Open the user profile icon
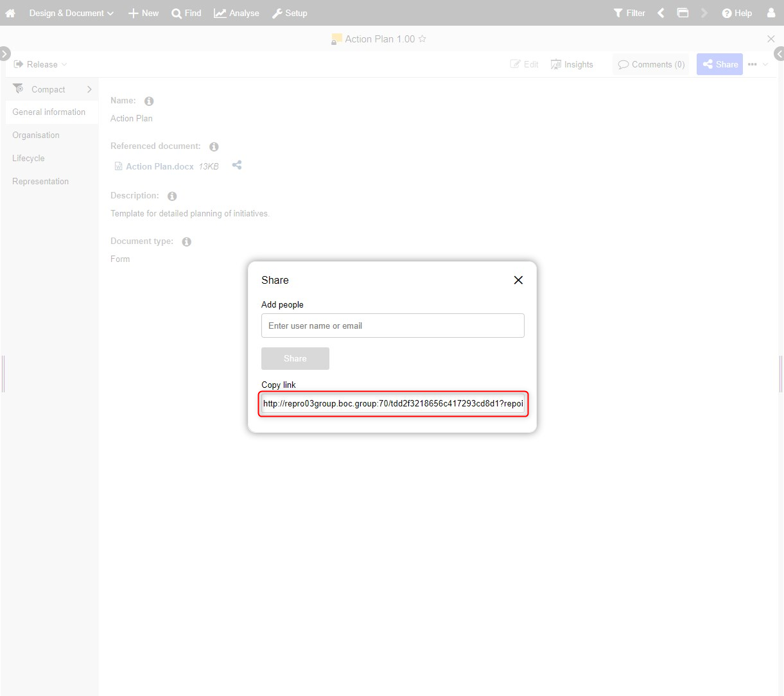 pos(771,13)
